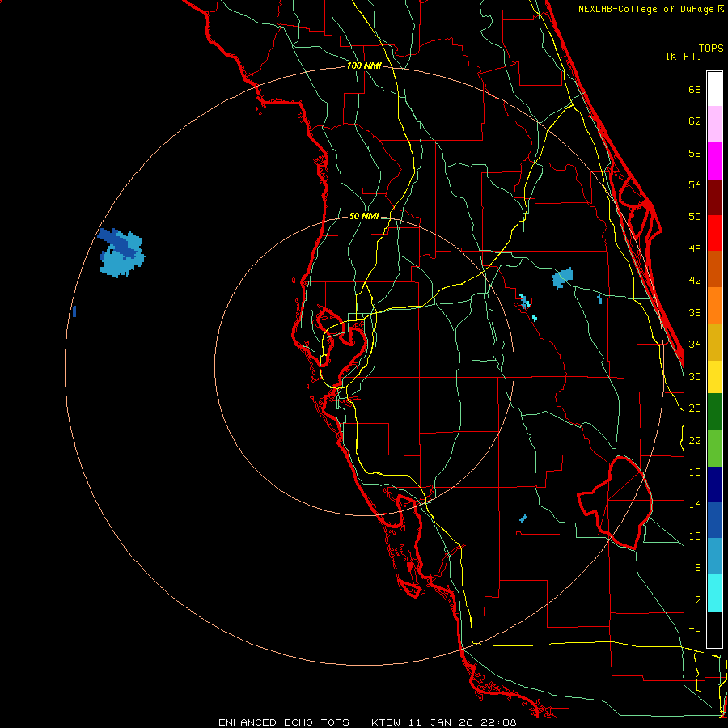Click legend value 38
728x728 pixels.
click(695, 312)
